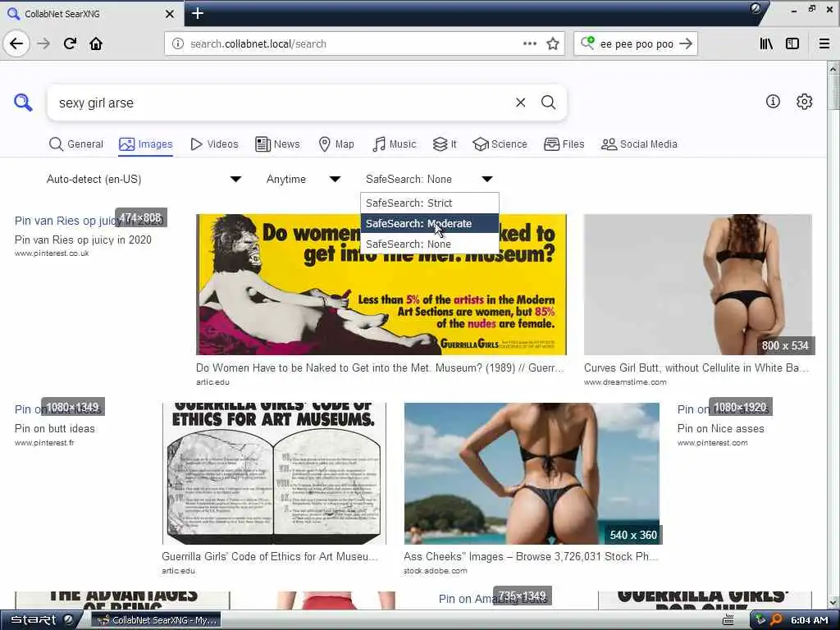Click inside the SearXNG search query field
840x630 pixels.
click(279, 103)
